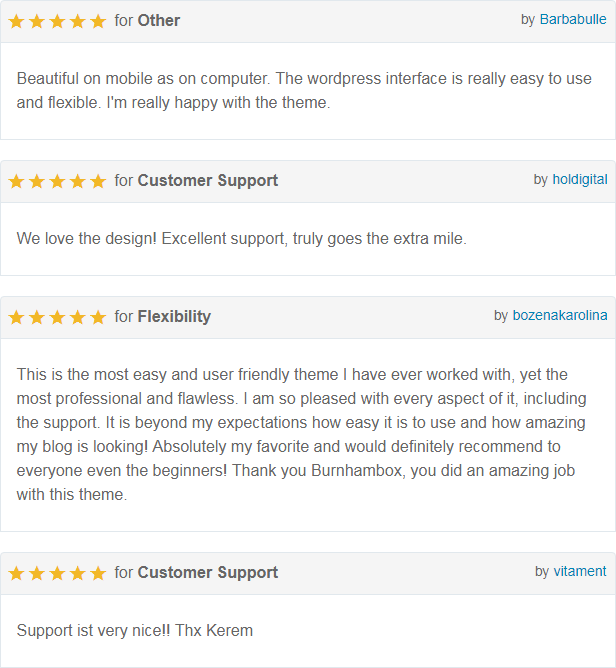The image size is (616, 668).
Task: Click fifth star in bozenakarolina's review
Action: [x=98, y=317]
